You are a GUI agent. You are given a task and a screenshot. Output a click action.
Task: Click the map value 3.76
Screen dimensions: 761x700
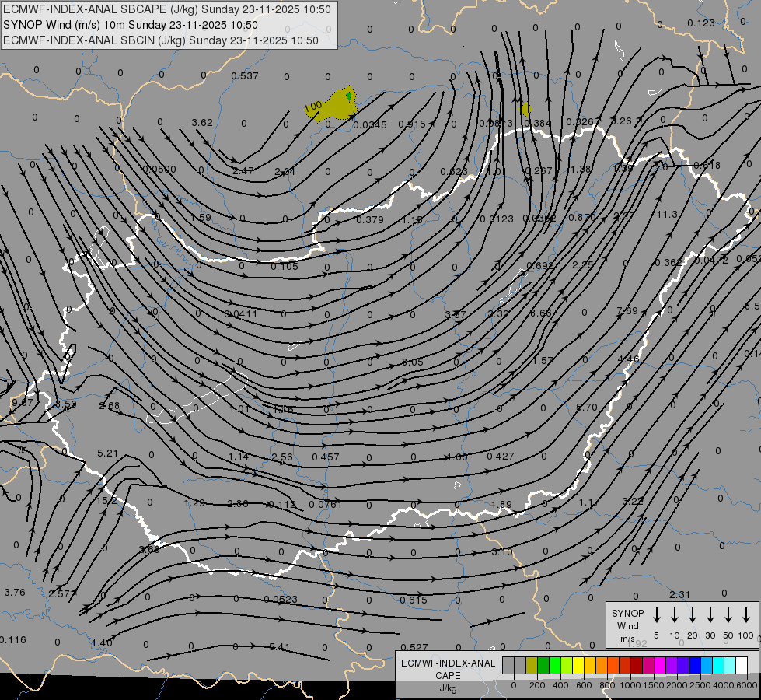coord(15,592)
